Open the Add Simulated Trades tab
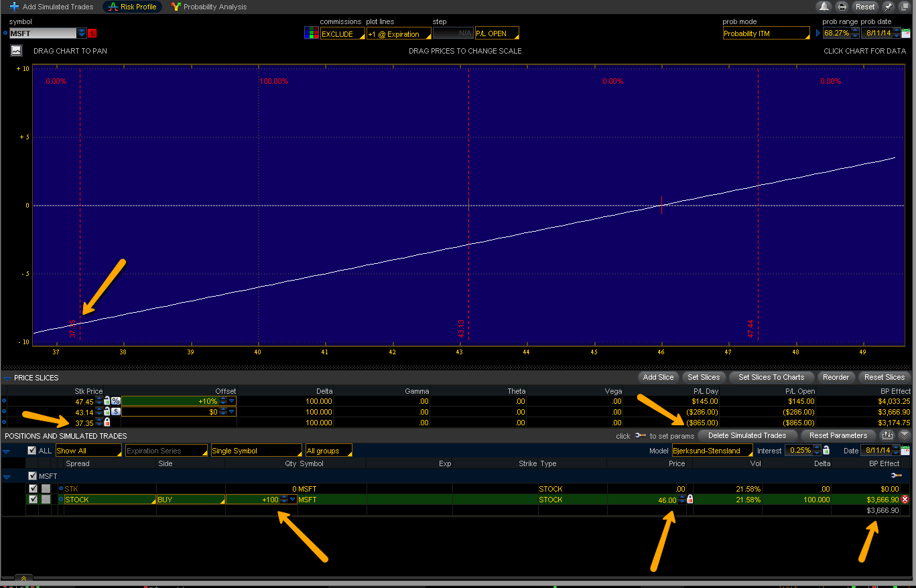 coord(52,7)
